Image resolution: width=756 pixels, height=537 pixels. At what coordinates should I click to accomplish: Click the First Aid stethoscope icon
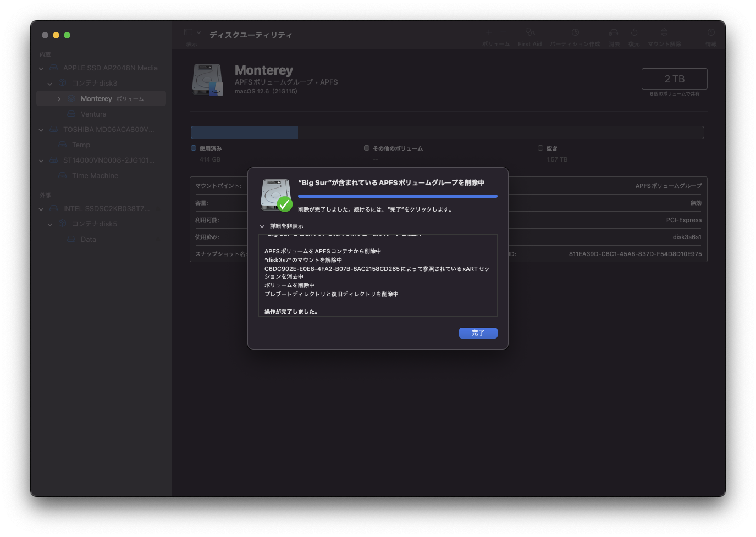[530, 32]
